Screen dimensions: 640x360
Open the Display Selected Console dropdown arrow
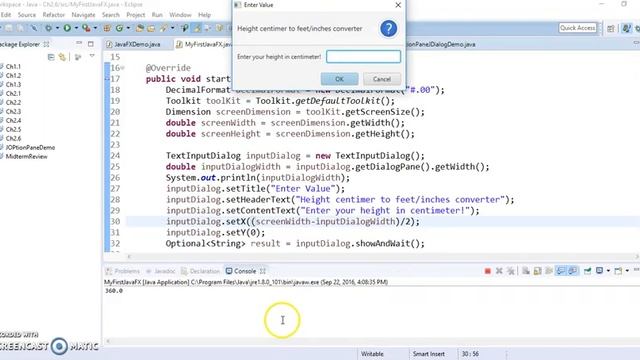[608, 271]
